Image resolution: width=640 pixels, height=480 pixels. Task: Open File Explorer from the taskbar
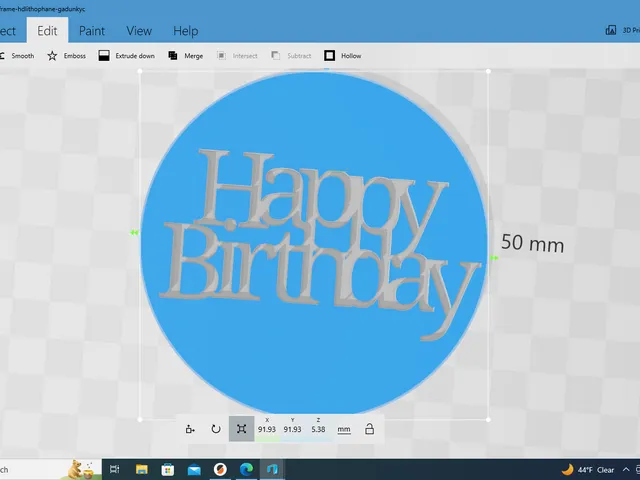click(142, 469)
